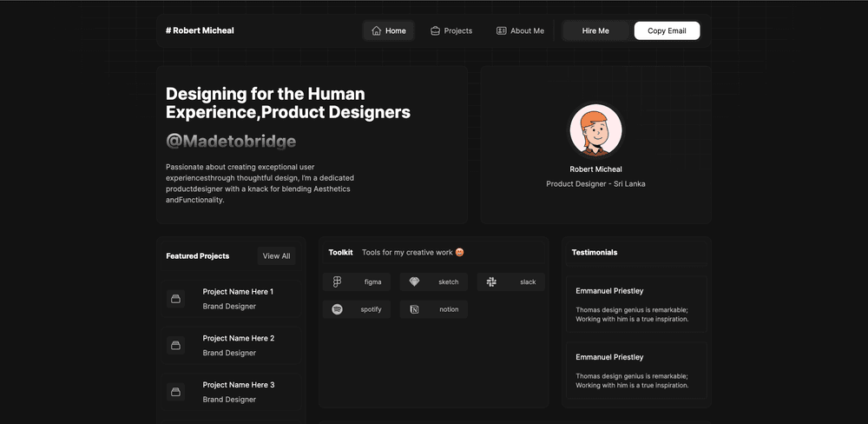This screenshot has width=868, height=424.
Task: Click the Projects briefcase icon
Action: pyautogui.click(x=435, y=30)
